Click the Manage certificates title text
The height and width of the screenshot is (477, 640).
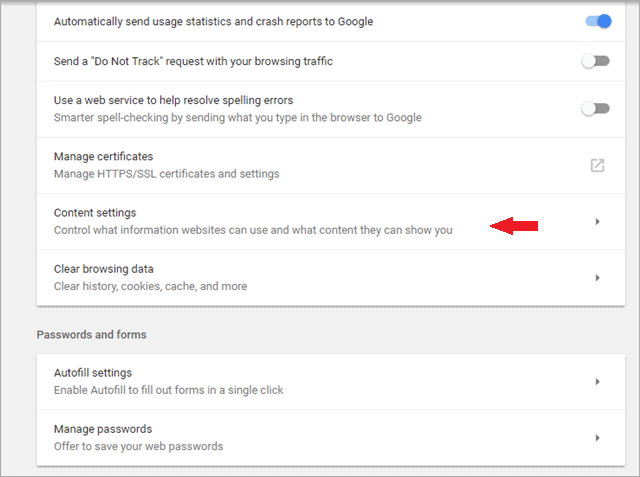pos(103,157)
